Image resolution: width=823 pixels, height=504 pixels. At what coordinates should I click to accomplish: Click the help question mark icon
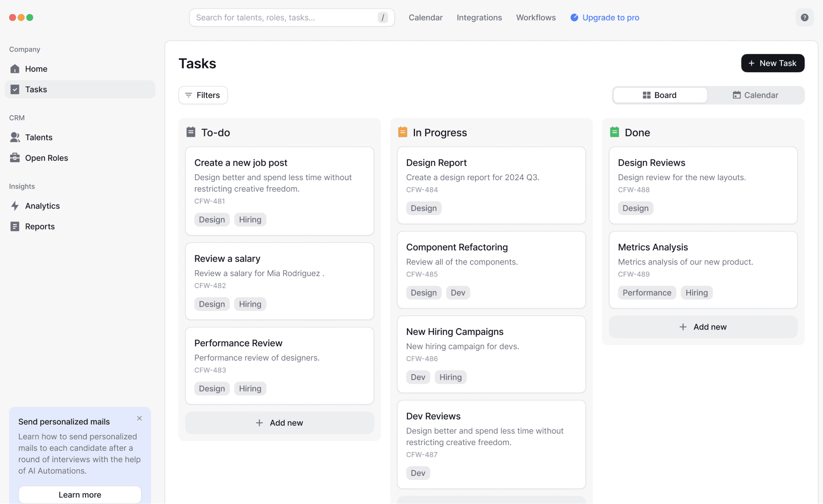coord(804,17)
